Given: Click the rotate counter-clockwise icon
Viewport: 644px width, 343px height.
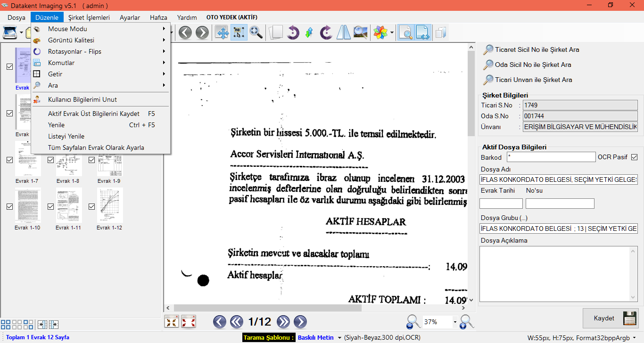Looking at the screenshot, I should pyautogui.click(x=293, y=33).
